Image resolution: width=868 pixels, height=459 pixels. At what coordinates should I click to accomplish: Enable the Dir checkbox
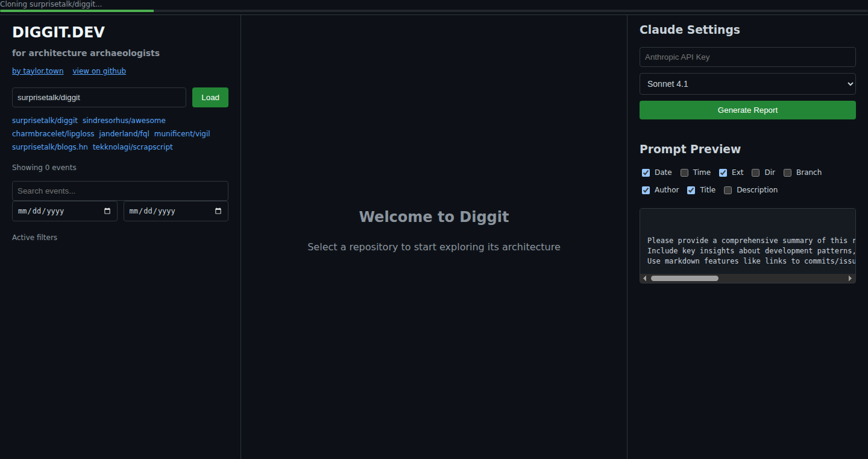(756, 173)
